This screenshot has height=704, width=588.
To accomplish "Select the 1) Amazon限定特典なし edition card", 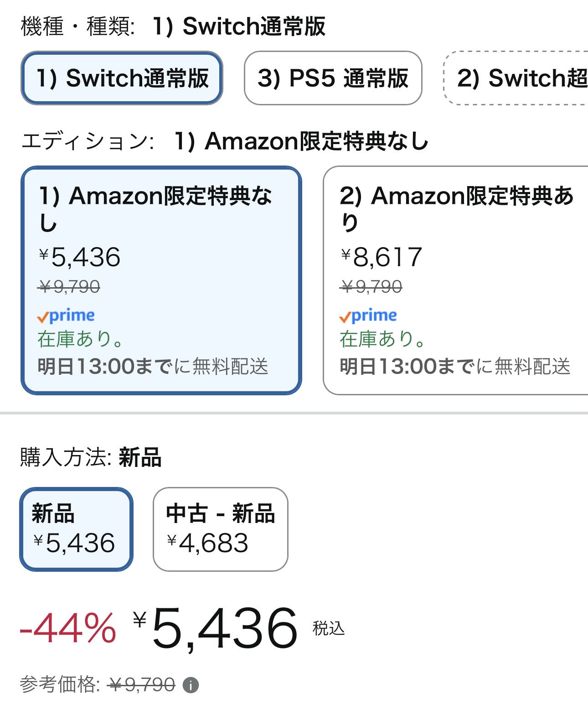I will pos(161,280).
